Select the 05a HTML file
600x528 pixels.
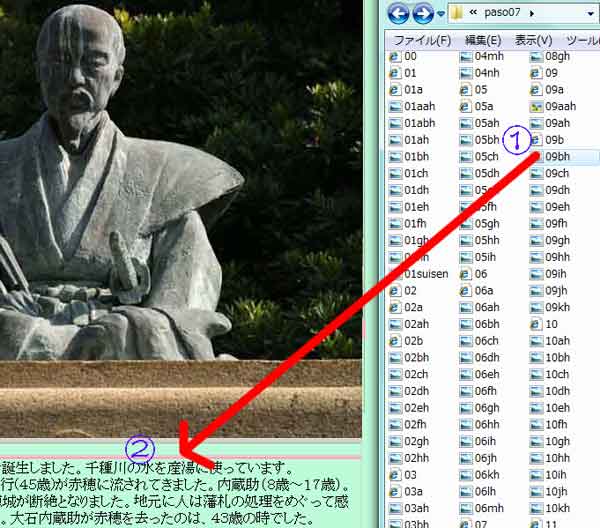[484, 107]
